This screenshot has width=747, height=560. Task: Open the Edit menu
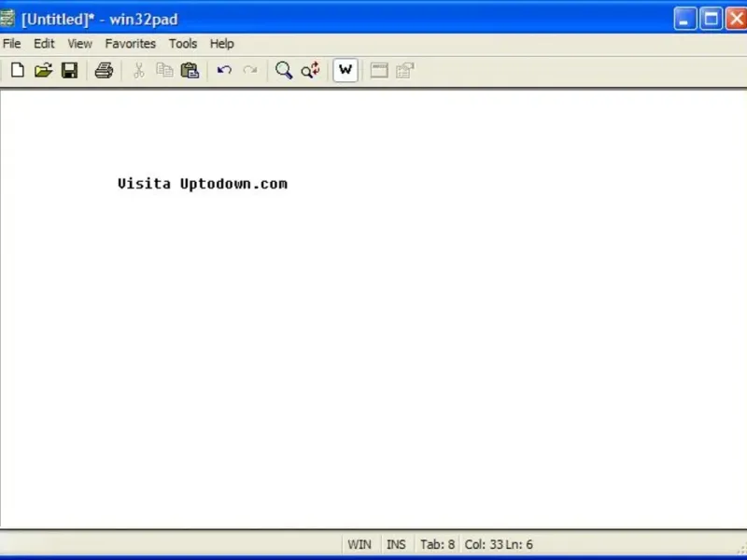(x=44, y=44)
